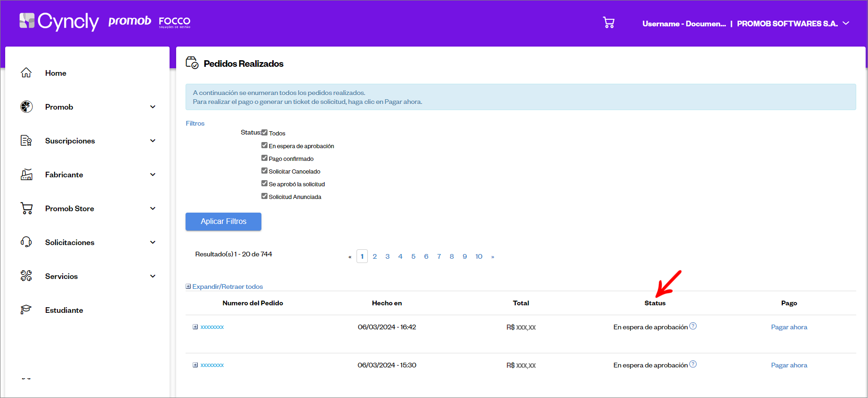Click Pagar ahora for the 15:30 order
Image resolution: width=868 pixels, height=398 pixels.
789,365
